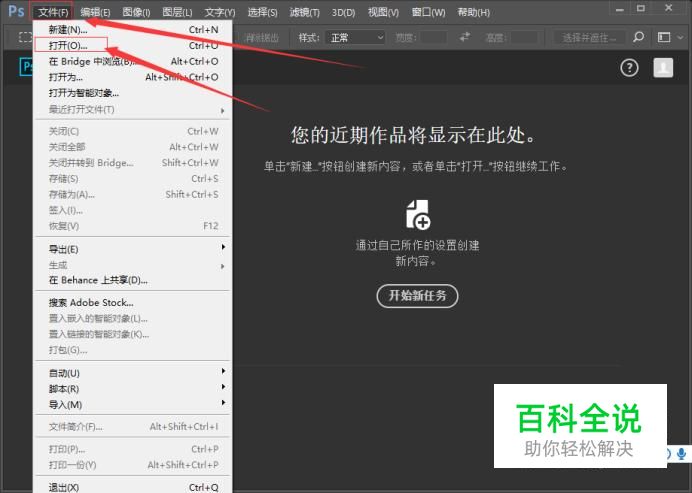This screenshot has height=493, width=692.
Task: Click the 消除锯齿 checkbox label
Action: 262,38
